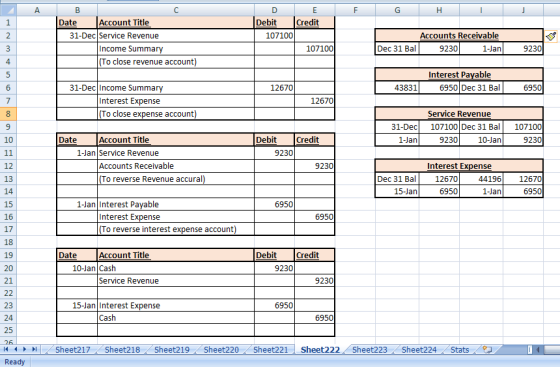
Task: Switch to the Sheet220 tab
Action: (x=221, y=350)
